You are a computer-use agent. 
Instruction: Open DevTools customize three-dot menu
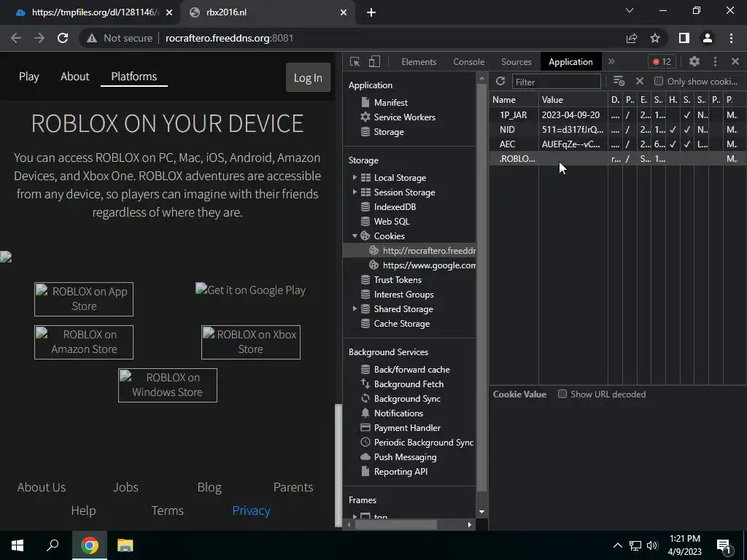click(x=715, y=61)
